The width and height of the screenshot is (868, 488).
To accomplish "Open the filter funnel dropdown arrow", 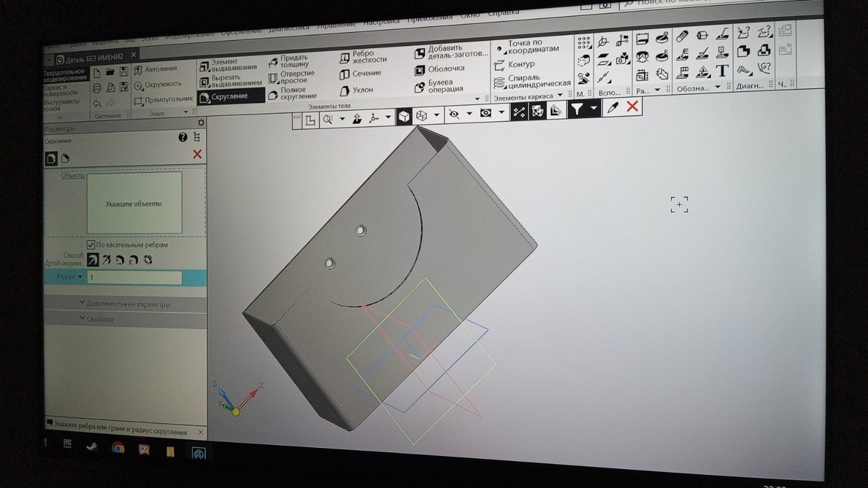I will (594, 108).
